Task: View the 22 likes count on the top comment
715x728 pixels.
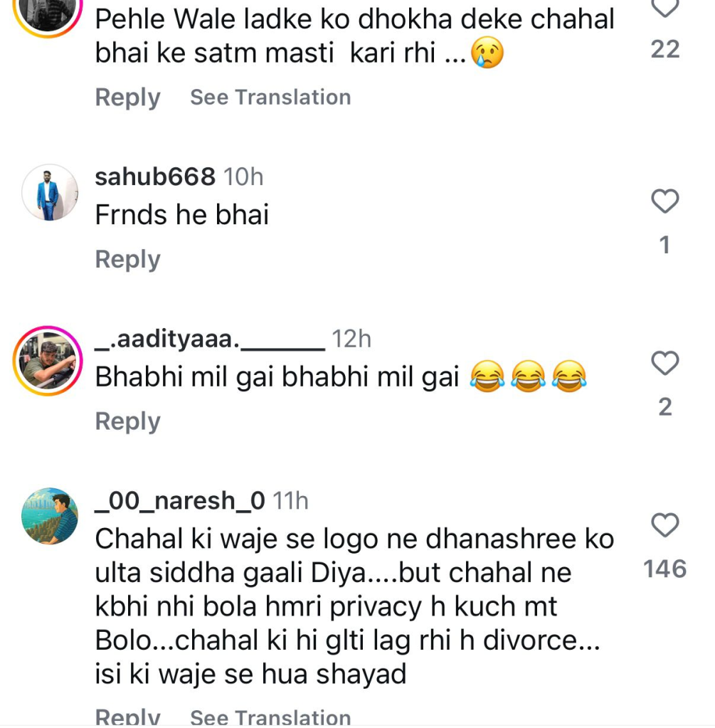Action: pos(665,49)
